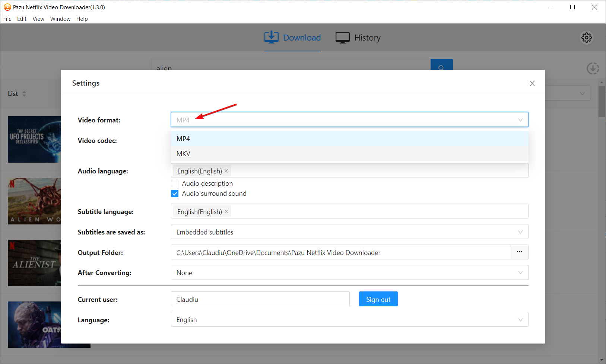Open the settings gear icon
The image size is (606, 364).
586,38
